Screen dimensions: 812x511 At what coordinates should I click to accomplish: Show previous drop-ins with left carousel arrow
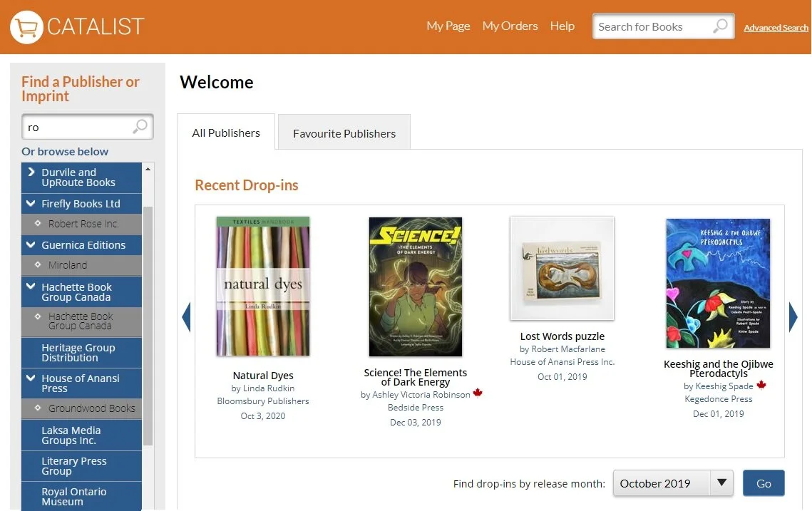point(187,317)
